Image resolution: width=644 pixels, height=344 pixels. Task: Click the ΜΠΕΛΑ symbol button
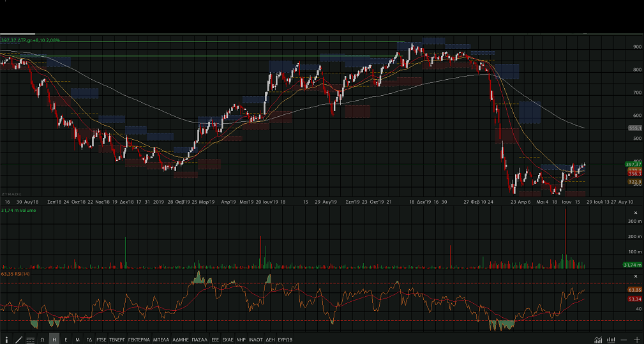point(161,340)
